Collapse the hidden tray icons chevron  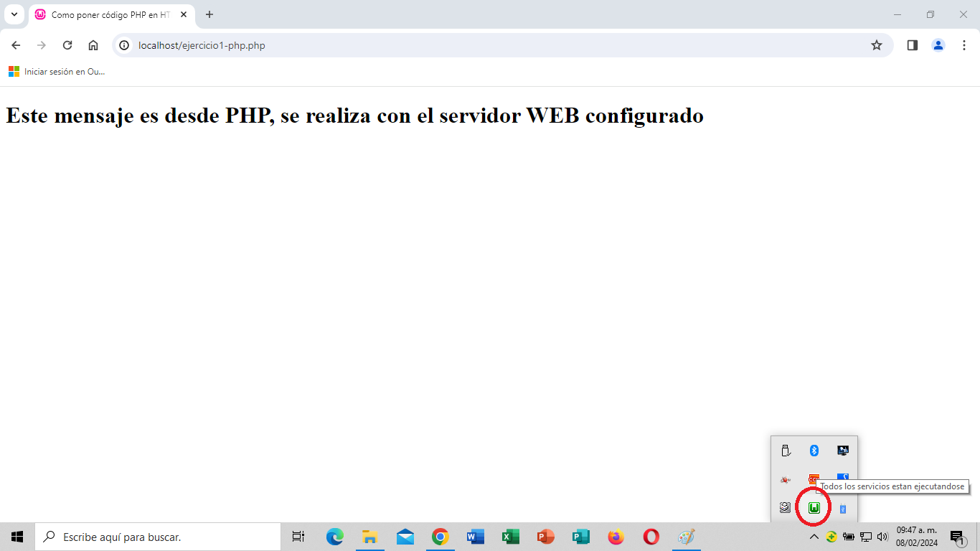point(814,537)
